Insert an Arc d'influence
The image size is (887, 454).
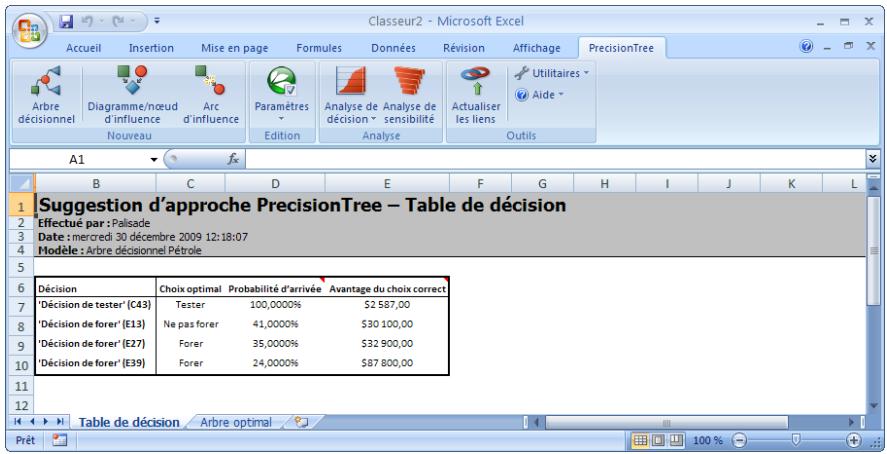211,94
